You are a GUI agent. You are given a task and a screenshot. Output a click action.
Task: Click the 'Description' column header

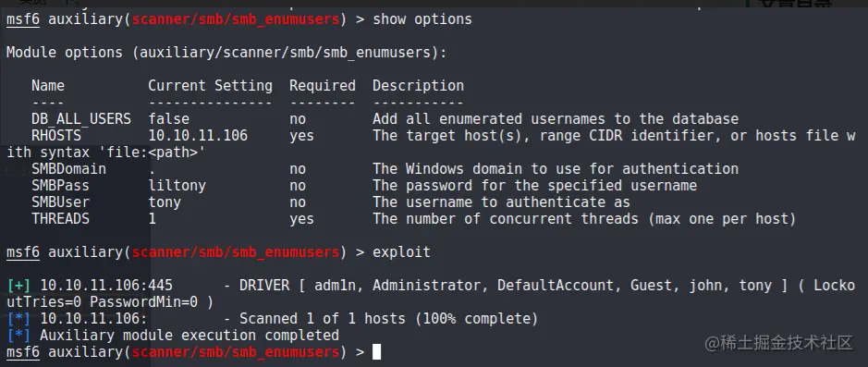418,86
